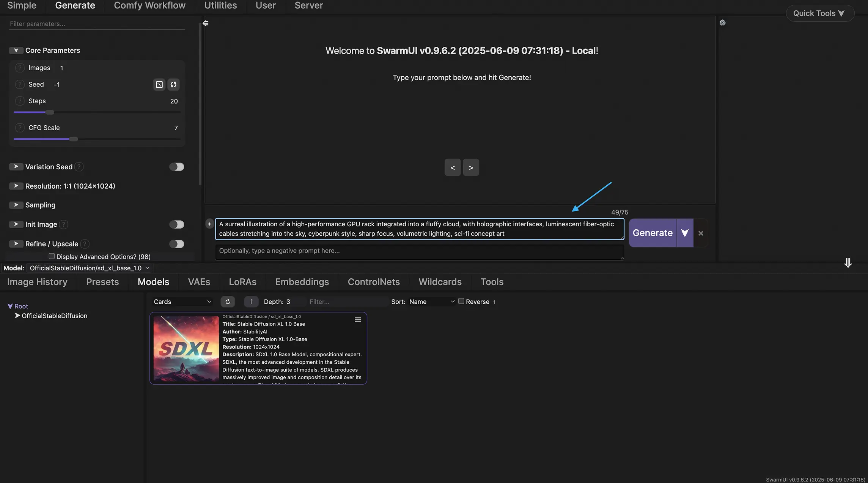
Task: Open the Quick Tools menu button
Action: [x=819, y=13]
